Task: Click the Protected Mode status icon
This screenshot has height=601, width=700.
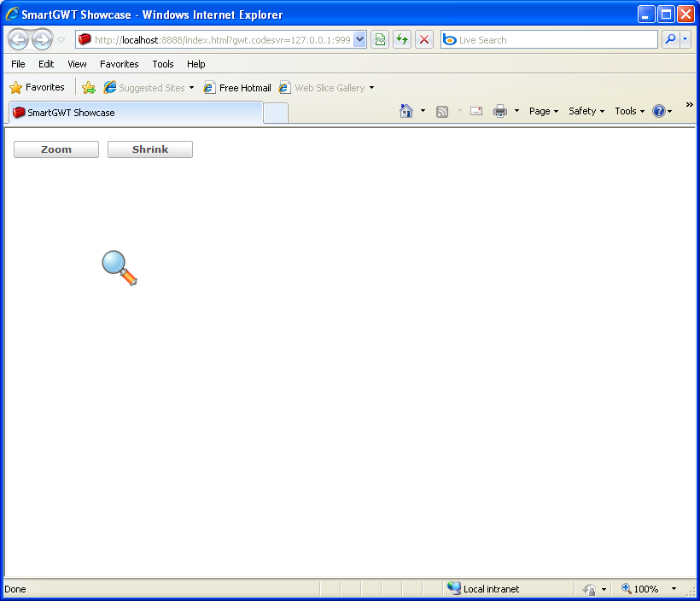Action: pyautogui.click(x=590, y=589)
